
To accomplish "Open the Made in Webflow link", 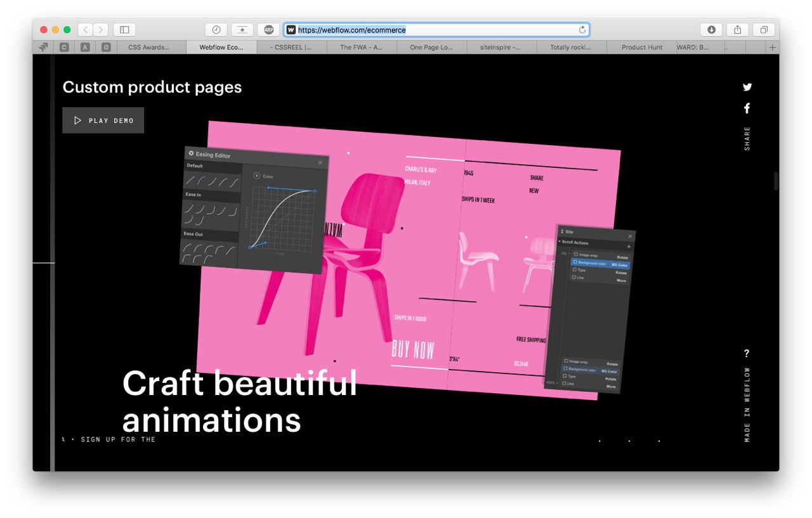I will click(x=747, y=405).
